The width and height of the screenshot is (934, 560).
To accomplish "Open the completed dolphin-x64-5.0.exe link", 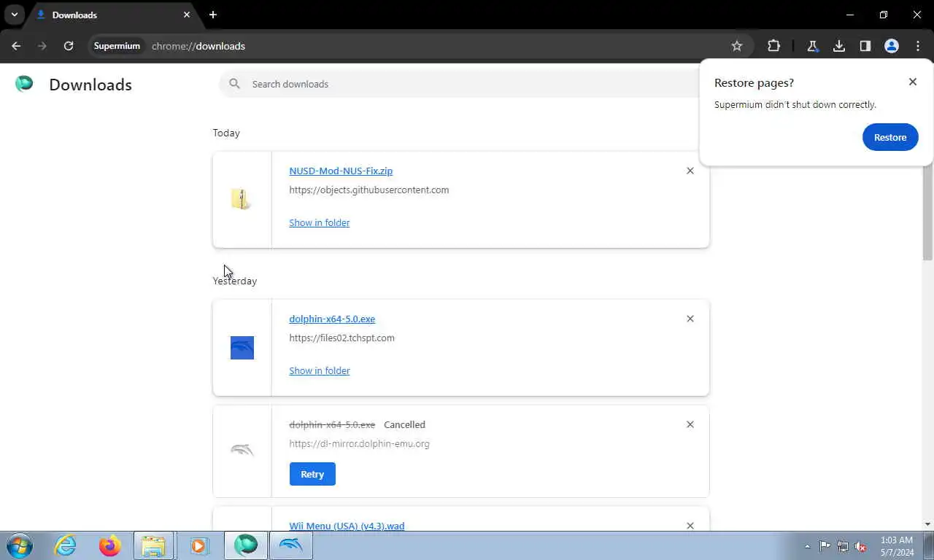I will [x=332, y=319].
